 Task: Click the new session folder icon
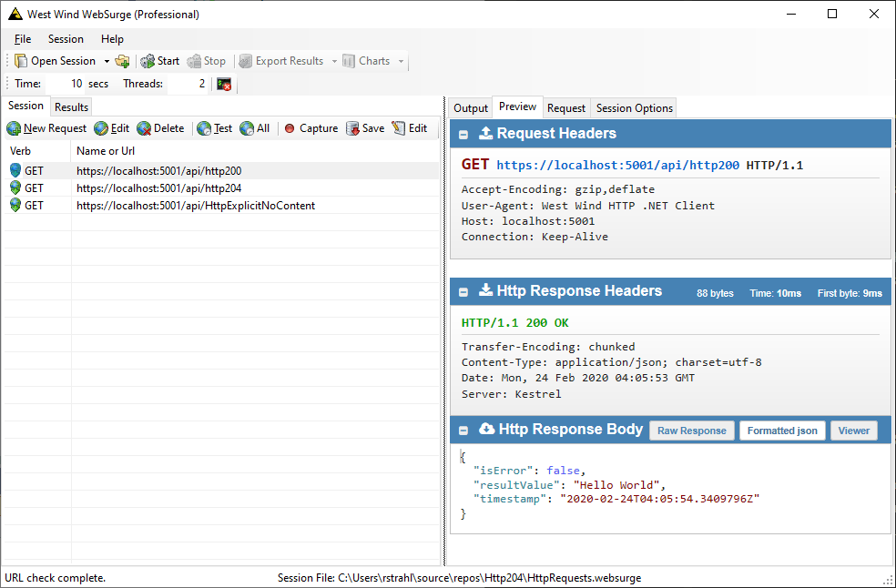(x=122, y=61)
